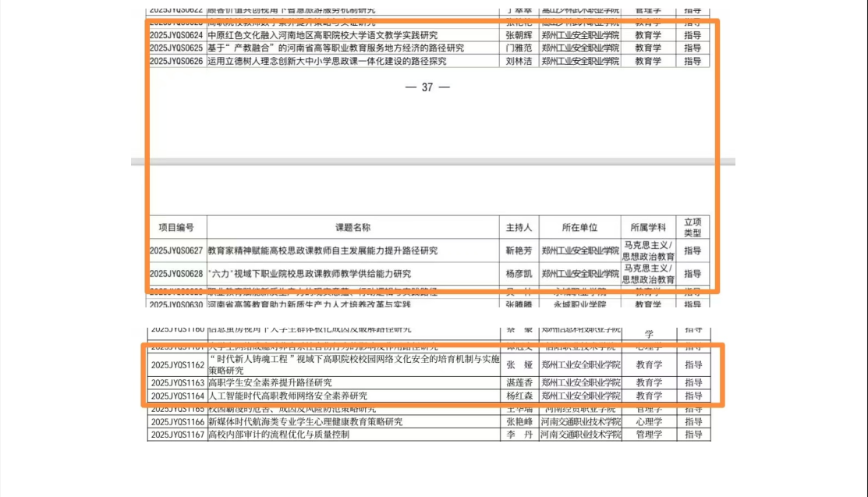Screen dimensions: 868x497
Task: Click header cell 课题名称
Action: point(353,227)
